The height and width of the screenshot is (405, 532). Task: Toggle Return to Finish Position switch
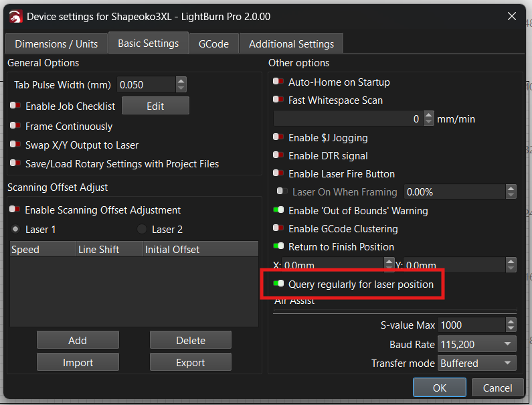(278, 246)
